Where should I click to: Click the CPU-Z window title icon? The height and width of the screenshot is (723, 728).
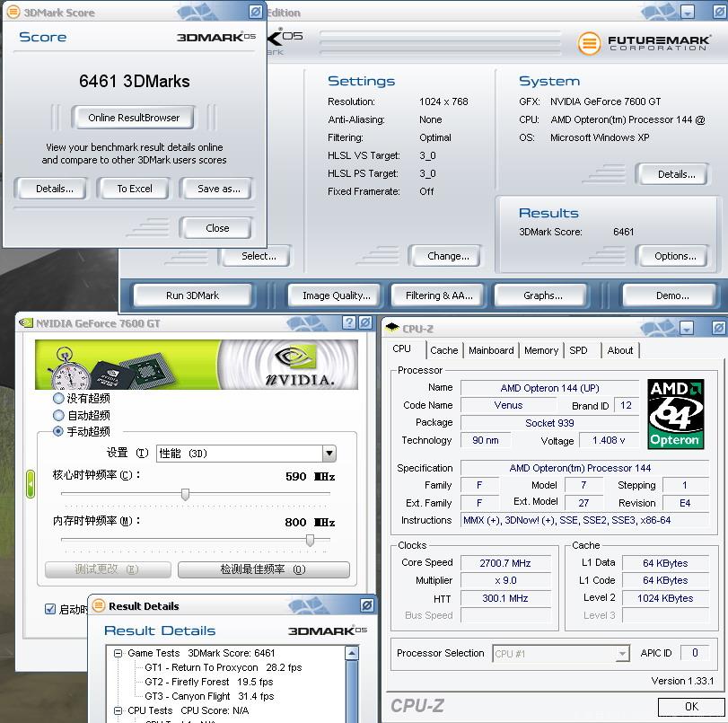click(x=392, y=327)
